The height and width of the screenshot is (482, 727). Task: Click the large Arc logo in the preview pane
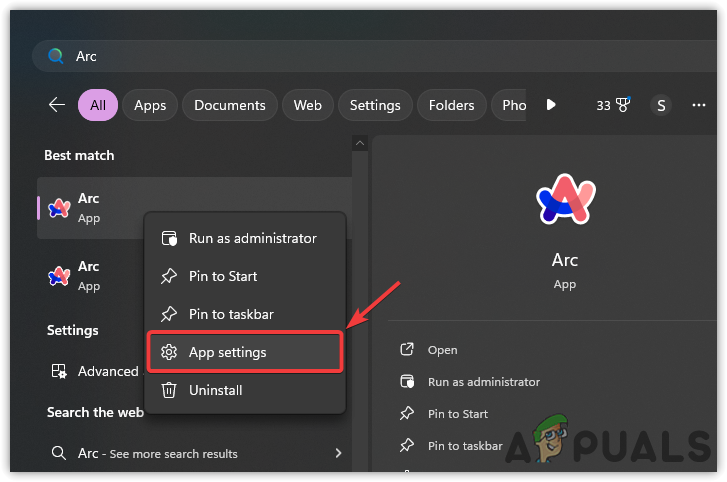[x=565, y=199]
